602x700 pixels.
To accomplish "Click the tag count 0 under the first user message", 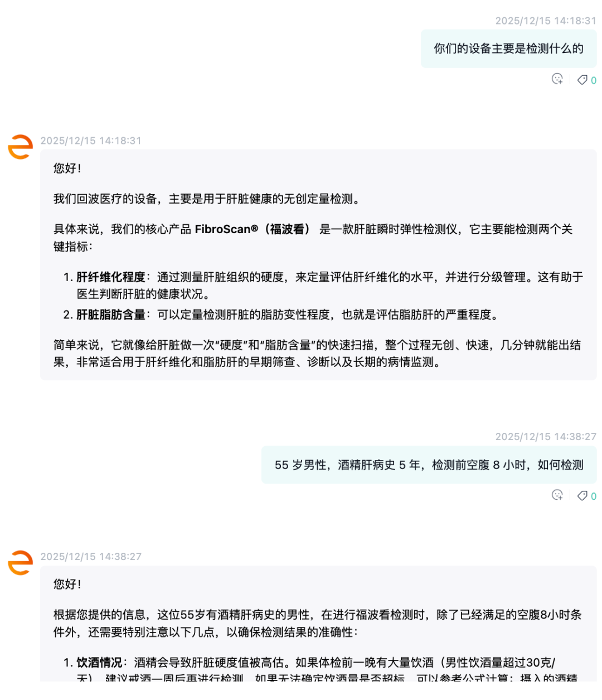I will pyautogui.click(x=594, y=80).
